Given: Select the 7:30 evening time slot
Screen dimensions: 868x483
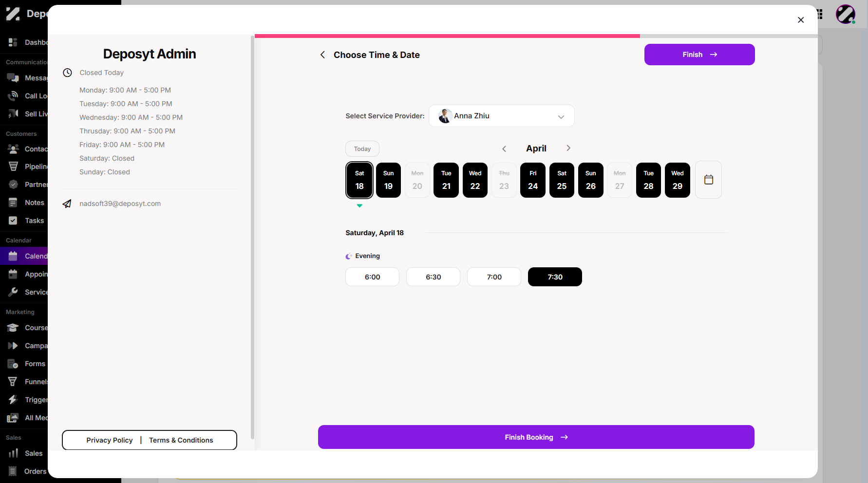Looking at the screenshot, I should (x=555, y=277).
